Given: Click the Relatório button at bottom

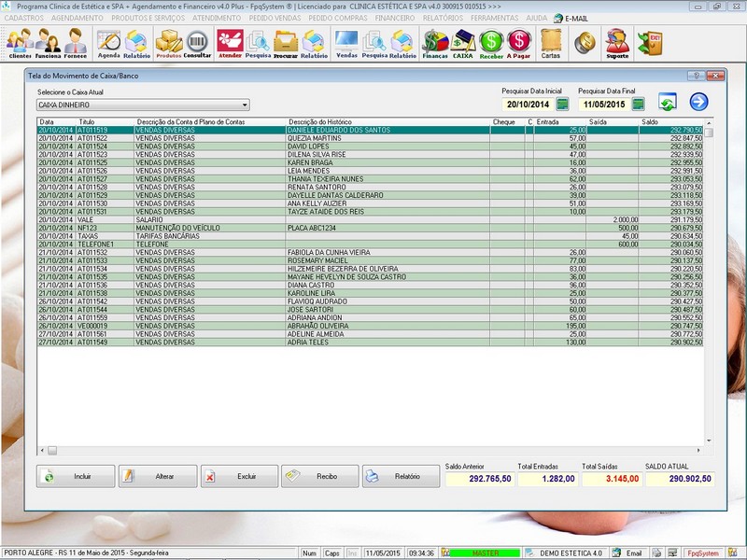Looking at the screenshot, I should click(401, 476).
